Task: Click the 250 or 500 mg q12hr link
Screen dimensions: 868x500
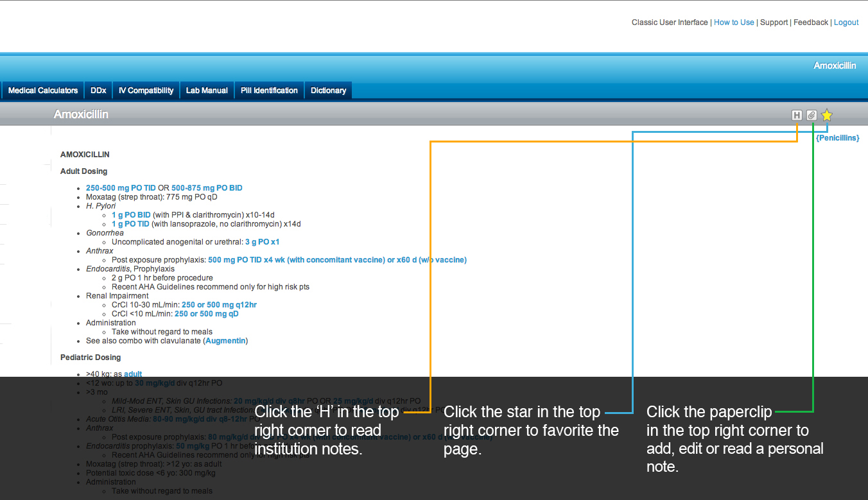Action: point(219,305)
